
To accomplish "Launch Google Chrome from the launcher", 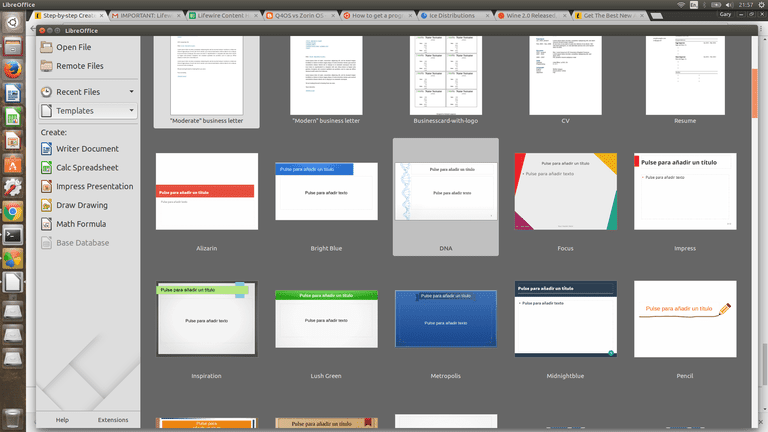I will coord(13,212).
